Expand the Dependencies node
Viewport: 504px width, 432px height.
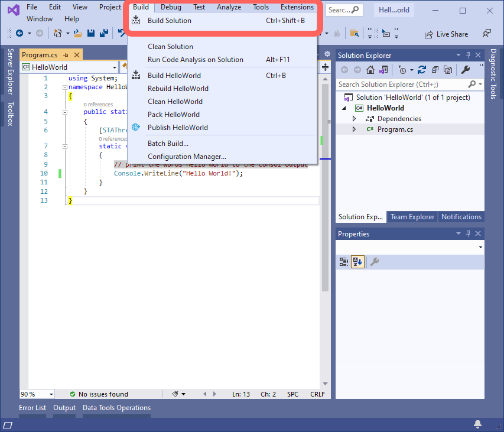[354, 119]
